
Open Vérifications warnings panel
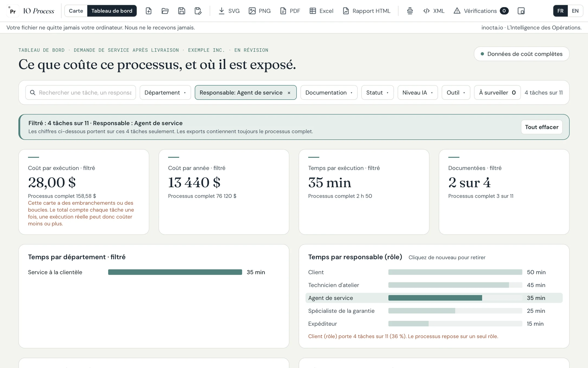481,11
